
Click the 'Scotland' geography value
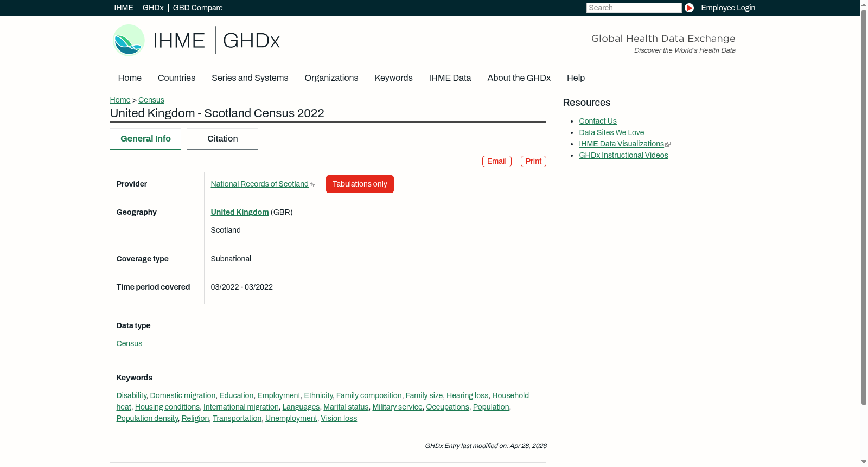(226, 230)
